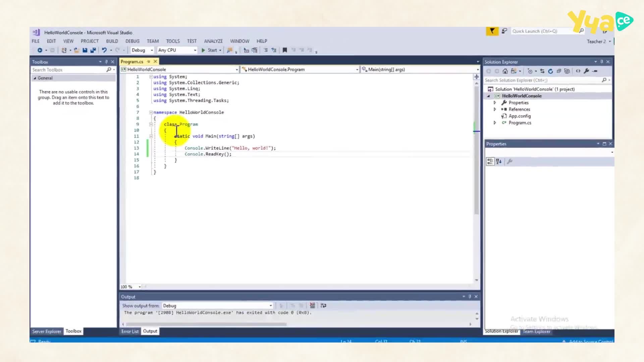Open the TOOLS menu
The height and width of the screenshot is (362, 644).
[173, 41]
